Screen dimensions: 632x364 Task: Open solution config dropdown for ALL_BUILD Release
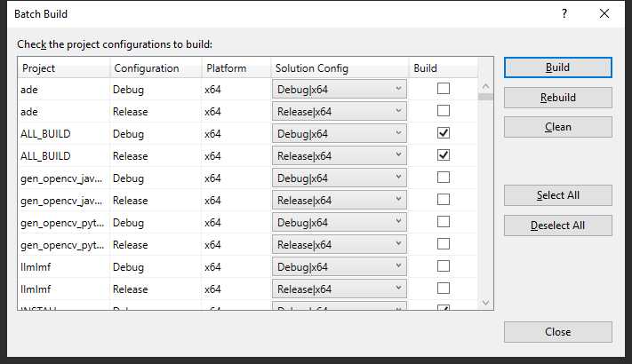coord(340,155)
